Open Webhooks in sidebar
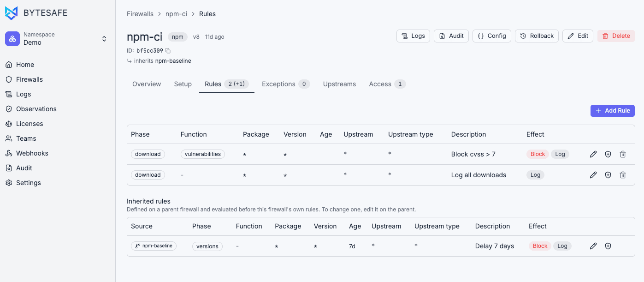 coord(32,153)
